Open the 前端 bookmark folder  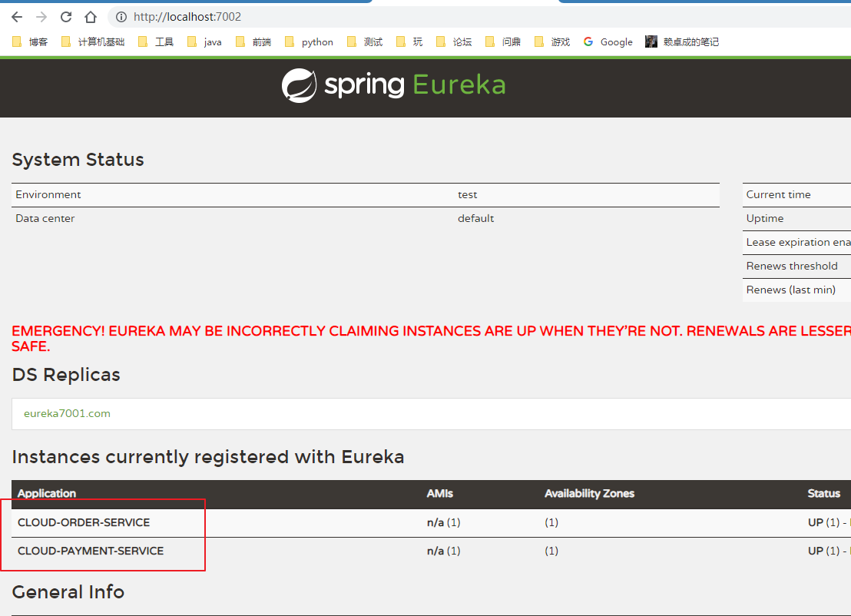253,41
